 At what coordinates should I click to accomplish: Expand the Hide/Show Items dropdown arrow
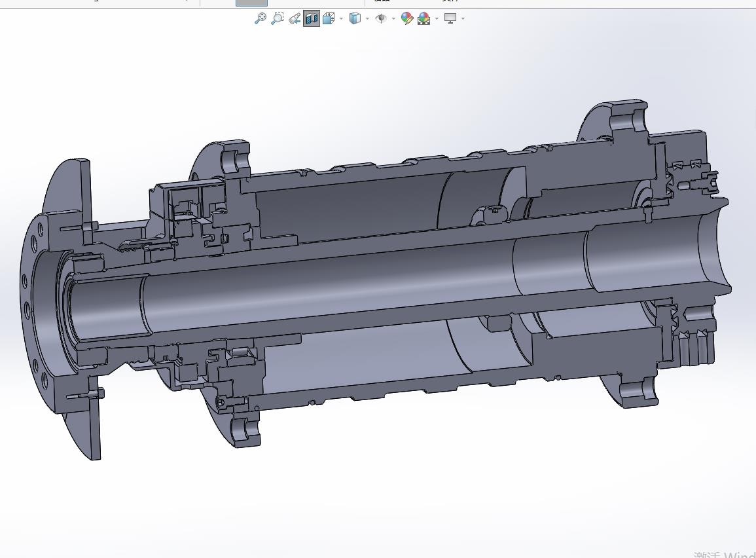point(393,19)
